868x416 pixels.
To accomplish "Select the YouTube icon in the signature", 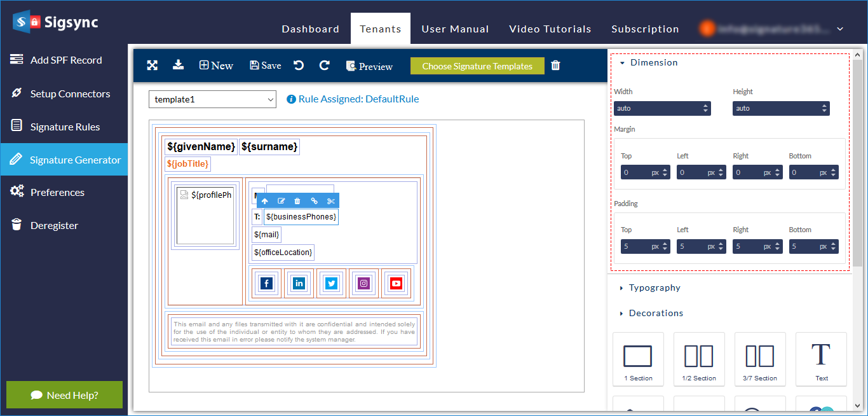I will pos(396,284).
